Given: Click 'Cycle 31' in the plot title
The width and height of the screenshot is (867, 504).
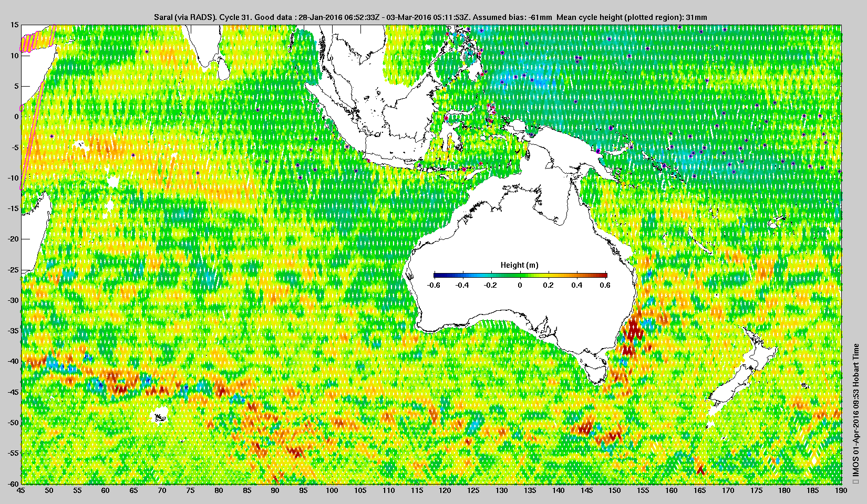Looking at the screenshot, I should pyautogui.click(x=234, y=17).
